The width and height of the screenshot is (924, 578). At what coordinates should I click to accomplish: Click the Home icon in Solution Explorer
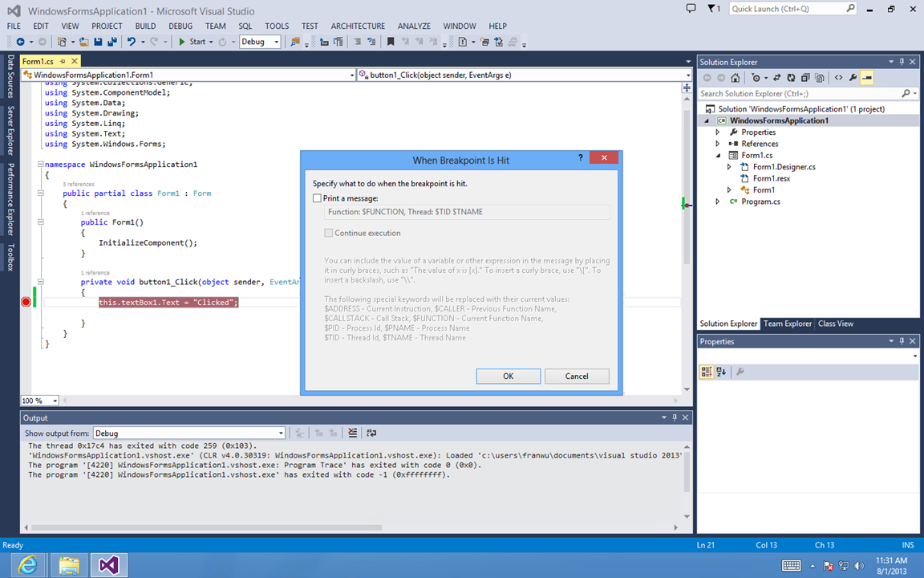[x=736, y=78]
